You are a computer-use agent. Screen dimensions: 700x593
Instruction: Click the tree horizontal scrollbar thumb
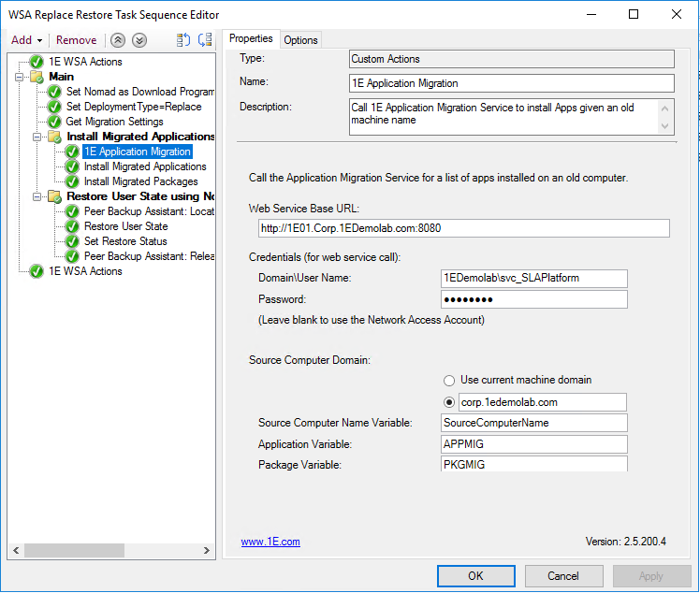74,551
